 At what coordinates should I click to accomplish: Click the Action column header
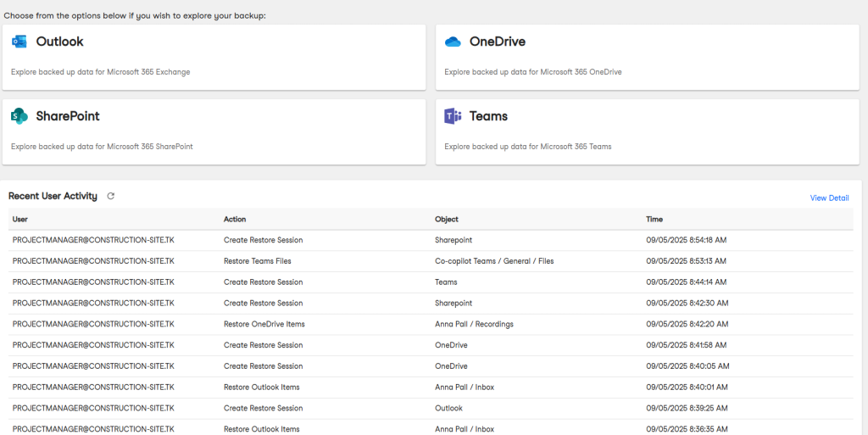[235, 219]
